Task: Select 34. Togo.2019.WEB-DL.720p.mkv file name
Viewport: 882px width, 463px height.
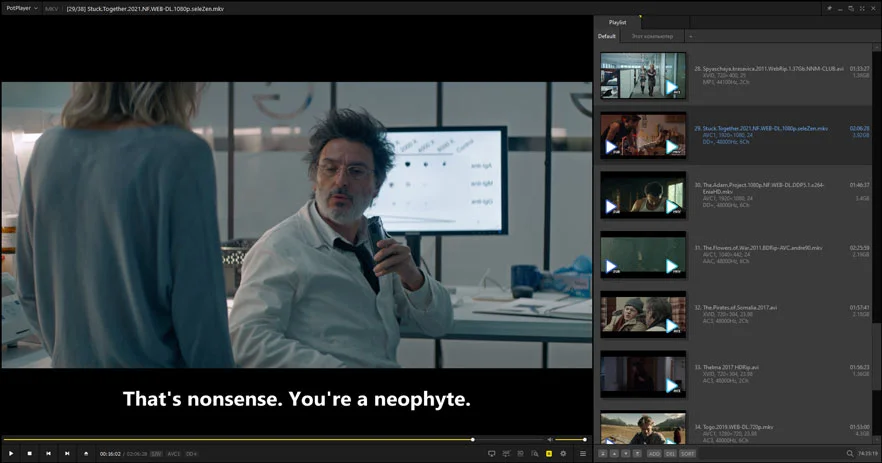Action: click(734, 427)
